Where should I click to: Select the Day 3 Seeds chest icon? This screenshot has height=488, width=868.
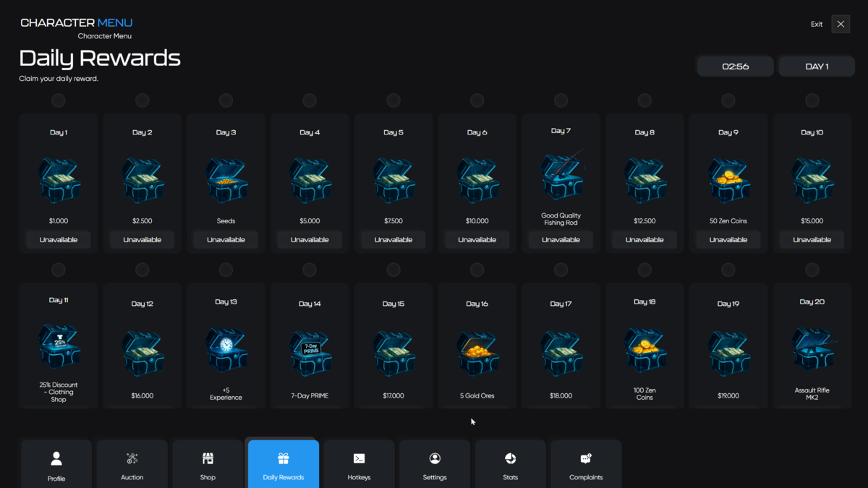[x=226, y=181]
